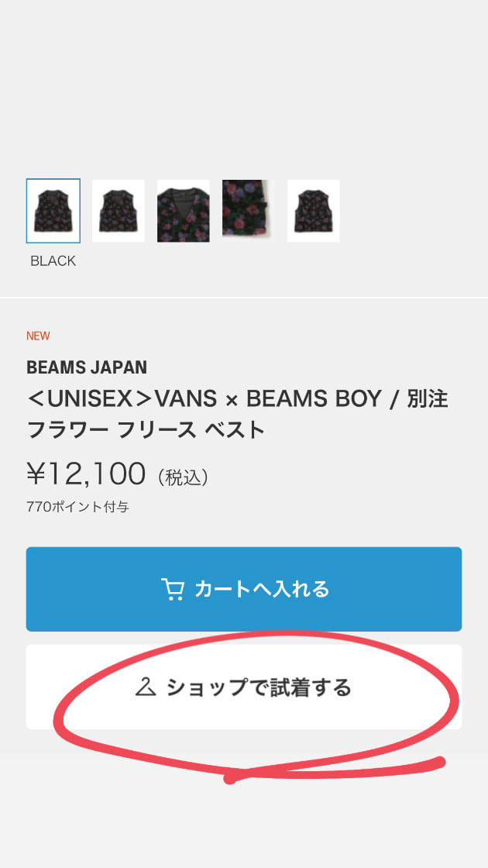
Task: Select the first BLACK vest thumbnail
Action: pos(53,211)
